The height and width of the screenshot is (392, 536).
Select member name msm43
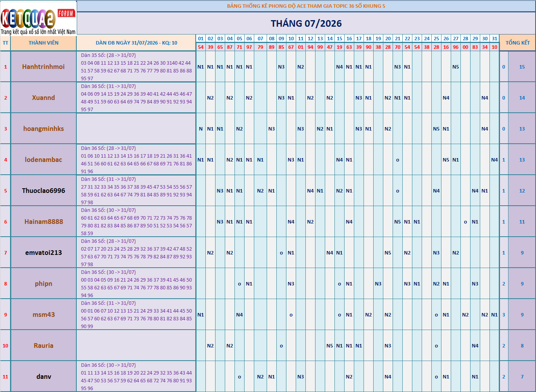point(43,315)
